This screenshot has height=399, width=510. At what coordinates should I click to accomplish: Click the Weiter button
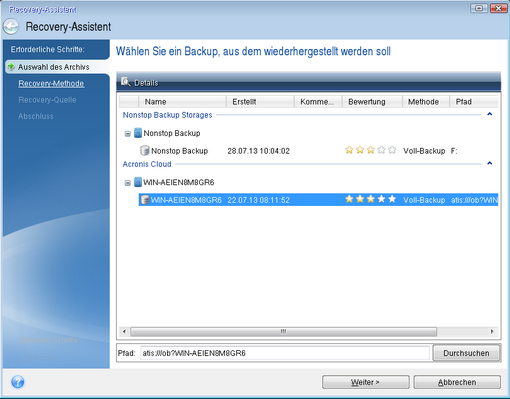tap(366, 382)
